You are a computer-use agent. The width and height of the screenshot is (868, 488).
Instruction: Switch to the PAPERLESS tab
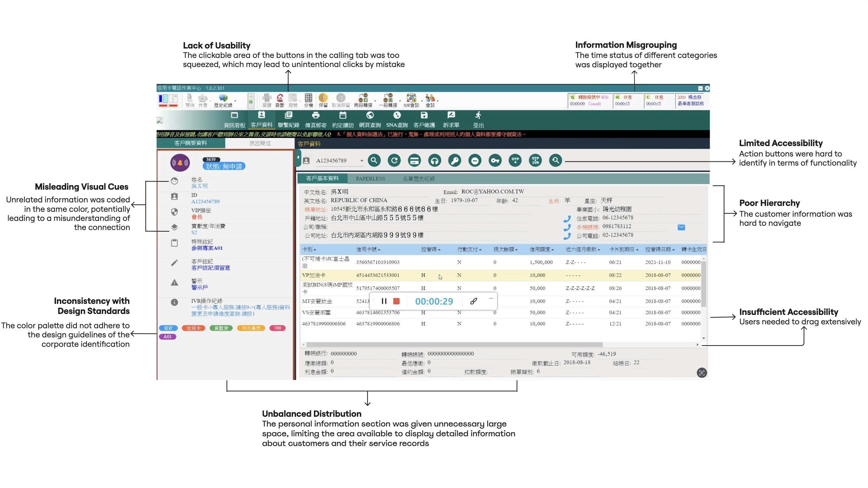coord(370,179)
